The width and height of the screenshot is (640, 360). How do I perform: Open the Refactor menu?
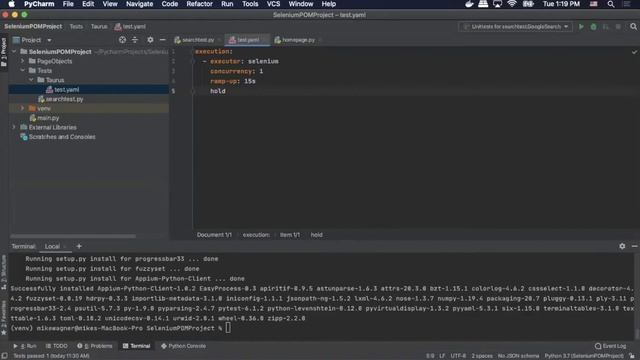199,4
